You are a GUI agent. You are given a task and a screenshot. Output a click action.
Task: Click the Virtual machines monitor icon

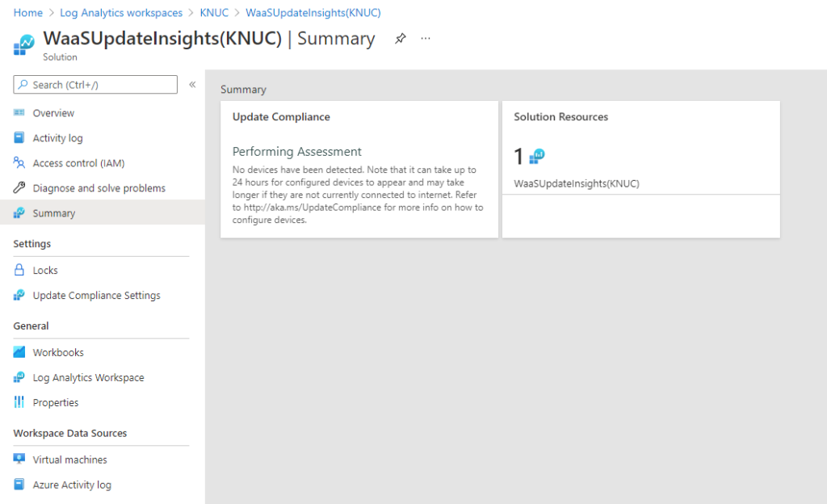click(x=19, y=460)
